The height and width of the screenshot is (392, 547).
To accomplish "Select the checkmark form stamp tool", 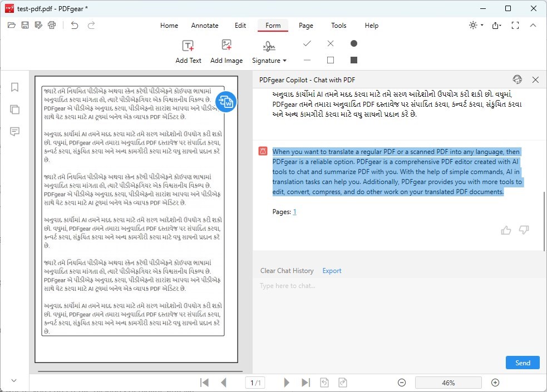I will [x=307, y=42].
